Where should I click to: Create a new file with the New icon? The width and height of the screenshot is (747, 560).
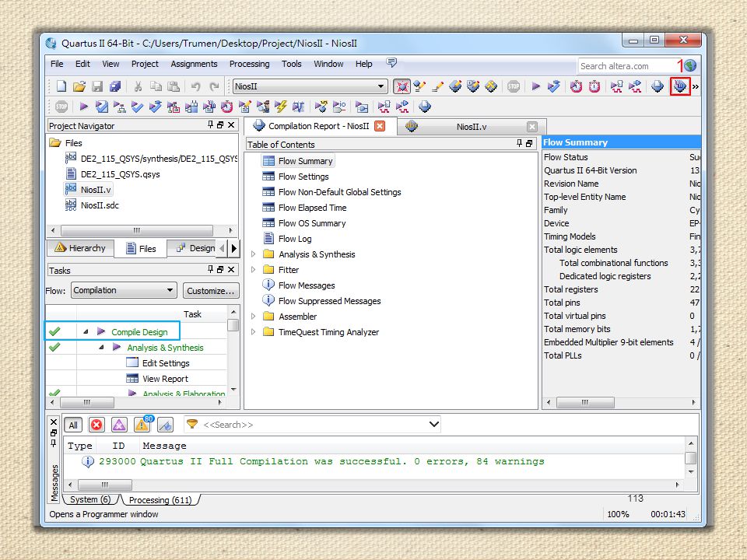[x=61, y=86]
